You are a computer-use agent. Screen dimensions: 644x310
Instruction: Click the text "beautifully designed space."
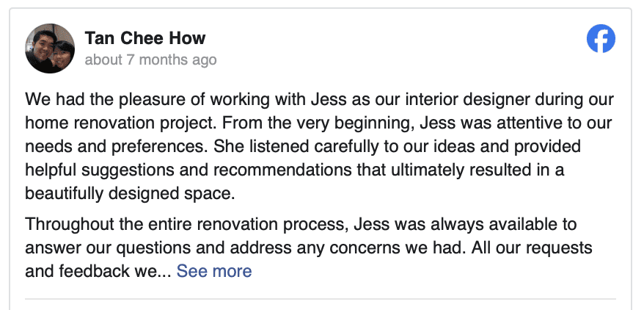tap(131, 193)
